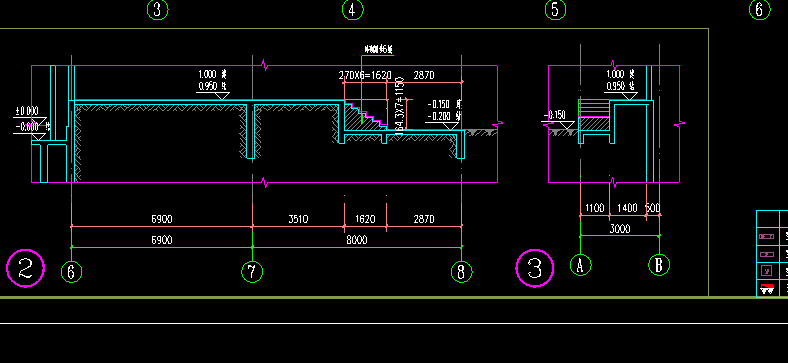This screenshot has height=363, width=788.
Task: Click the 270X6=1620 stair dimension
Action: point(365,75)
